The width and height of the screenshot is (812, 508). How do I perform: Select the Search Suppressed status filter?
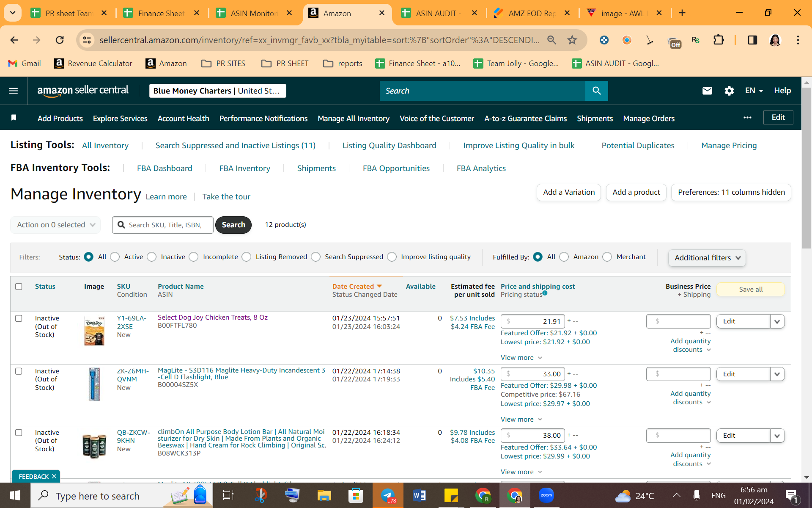click(316, 257)
